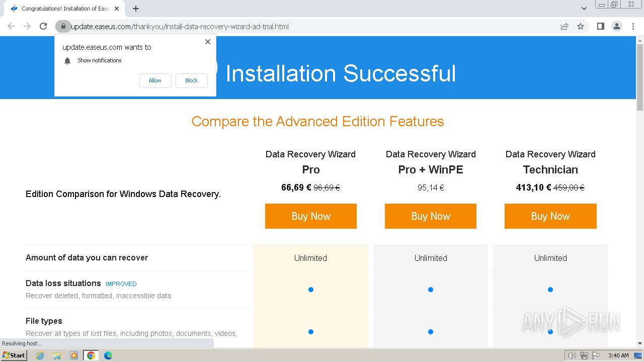Click the page vertical scrollbar thumb
The height and width of the screenshot is (362, 644).
[640, 75]
